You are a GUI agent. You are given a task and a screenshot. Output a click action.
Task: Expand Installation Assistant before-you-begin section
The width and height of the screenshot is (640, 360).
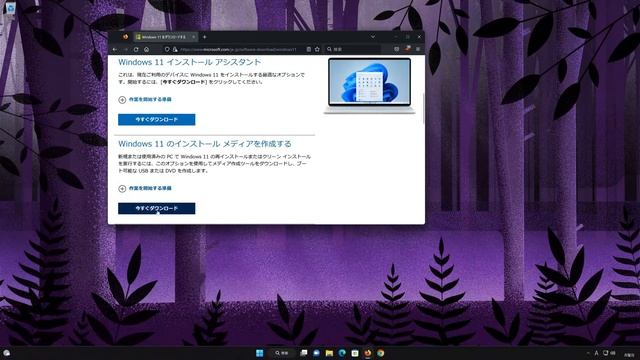pyautogui.click(x=145, y=100)
